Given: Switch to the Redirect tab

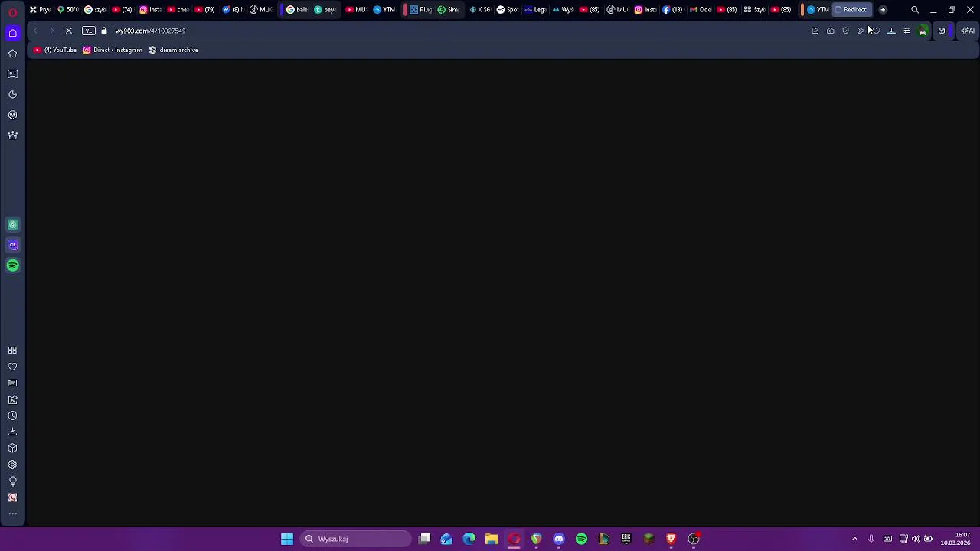Looking at the screenshot, I should 851,10.
